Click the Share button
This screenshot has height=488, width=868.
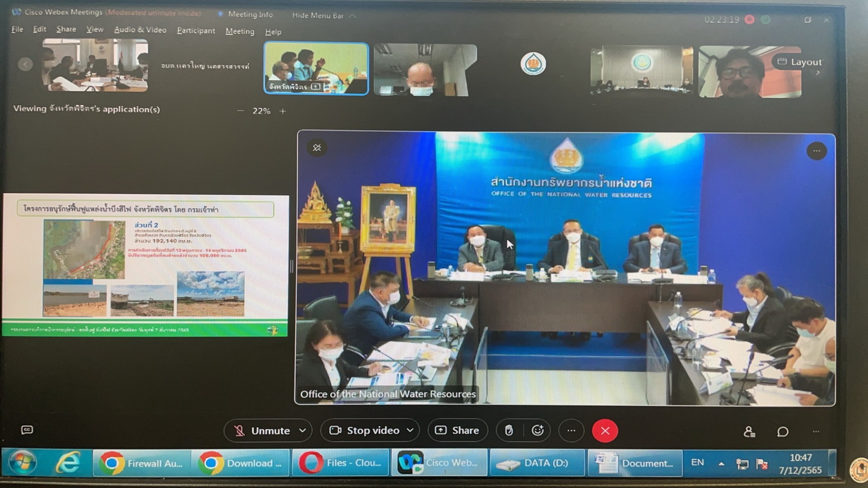pyautogui.click(x=457, y=431)
